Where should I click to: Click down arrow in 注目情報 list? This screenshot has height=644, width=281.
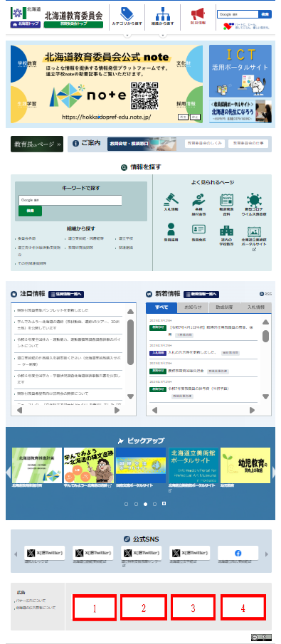131,397
